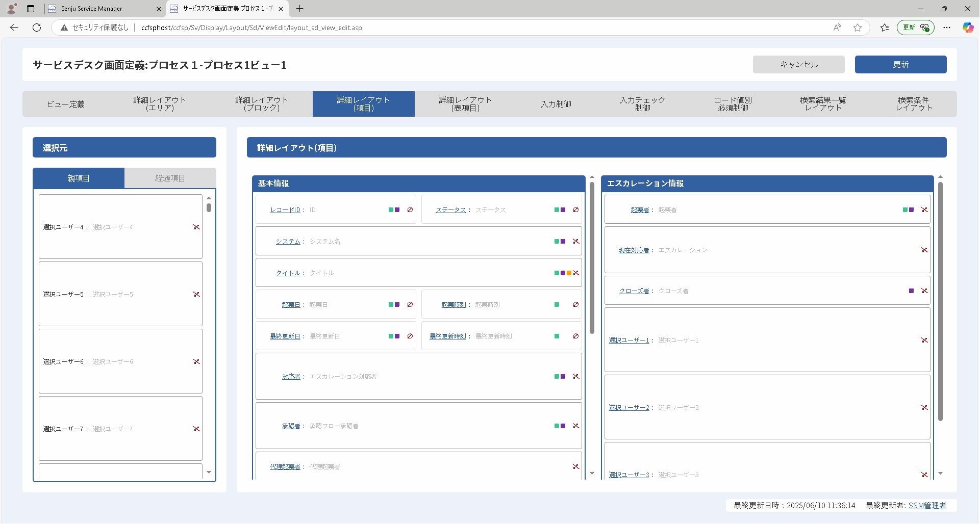
Task: Click prohibited icon on 起票日 row
Action: [x=410, y=305]
